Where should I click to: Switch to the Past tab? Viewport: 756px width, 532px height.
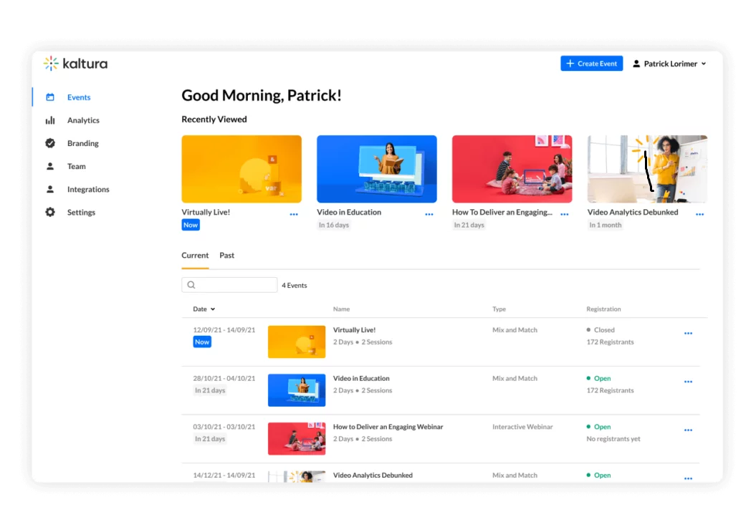226,256
